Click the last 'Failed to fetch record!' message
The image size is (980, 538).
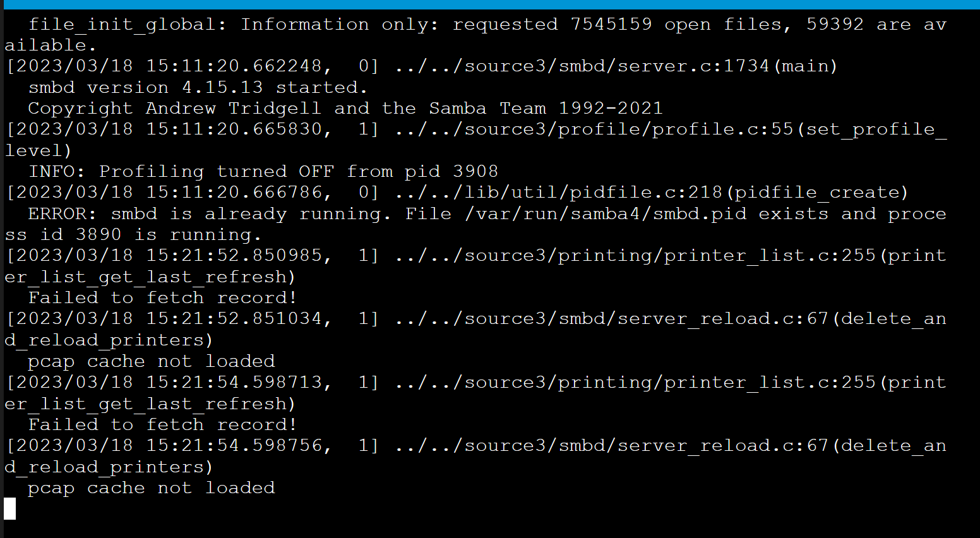tap(162, 425)
